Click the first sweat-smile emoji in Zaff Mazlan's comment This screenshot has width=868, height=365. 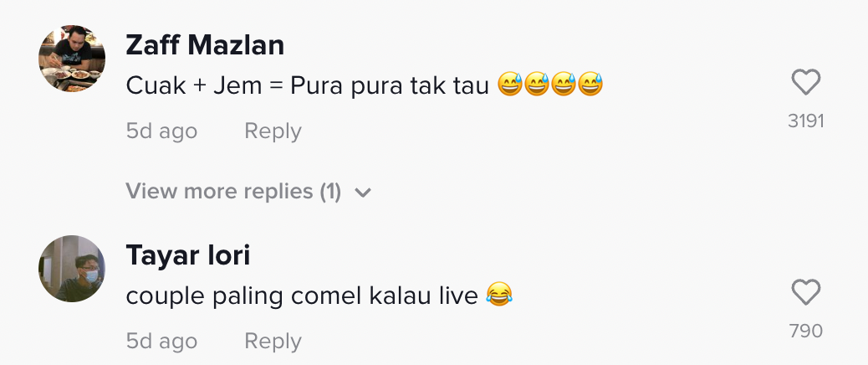pos(509,85)
